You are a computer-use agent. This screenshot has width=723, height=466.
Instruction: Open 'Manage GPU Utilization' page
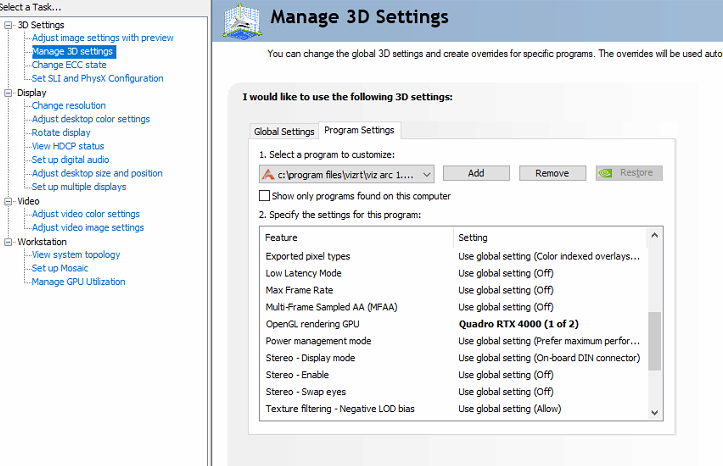pyautogui.click(x=78, y=281)
